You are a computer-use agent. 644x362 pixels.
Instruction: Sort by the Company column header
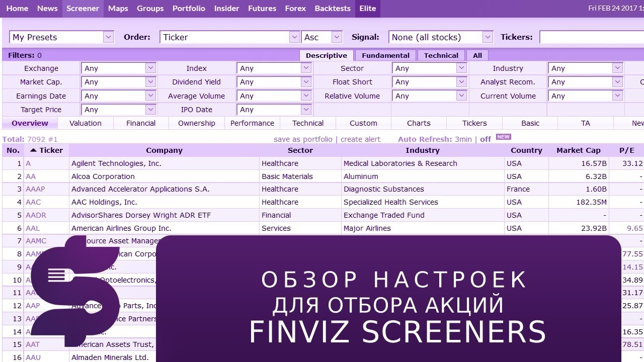pyautogui.click(x=164, y=150)
